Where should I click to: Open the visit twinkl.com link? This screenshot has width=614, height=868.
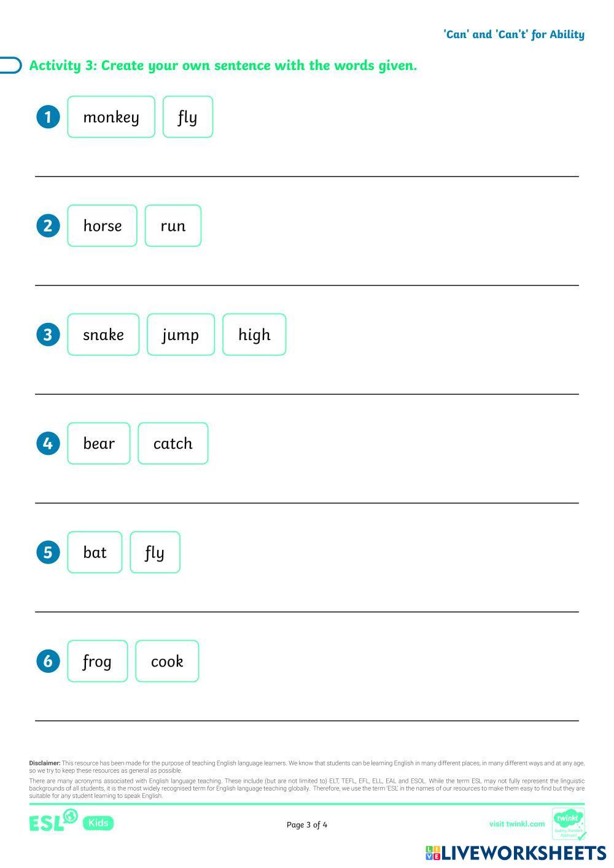(x=516, y=824)
